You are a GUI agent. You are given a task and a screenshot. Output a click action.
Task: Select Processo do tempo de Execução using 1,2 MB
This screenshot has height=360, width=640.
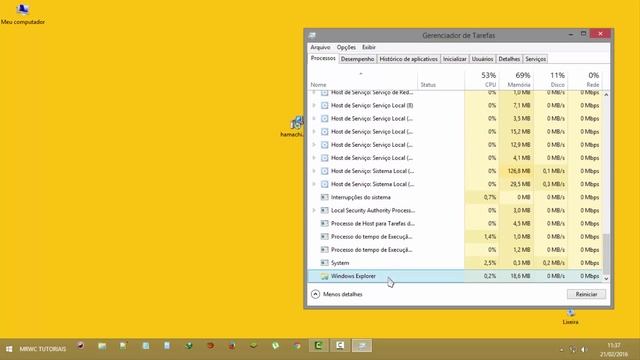pyautogui.click(x=455, y=250)
